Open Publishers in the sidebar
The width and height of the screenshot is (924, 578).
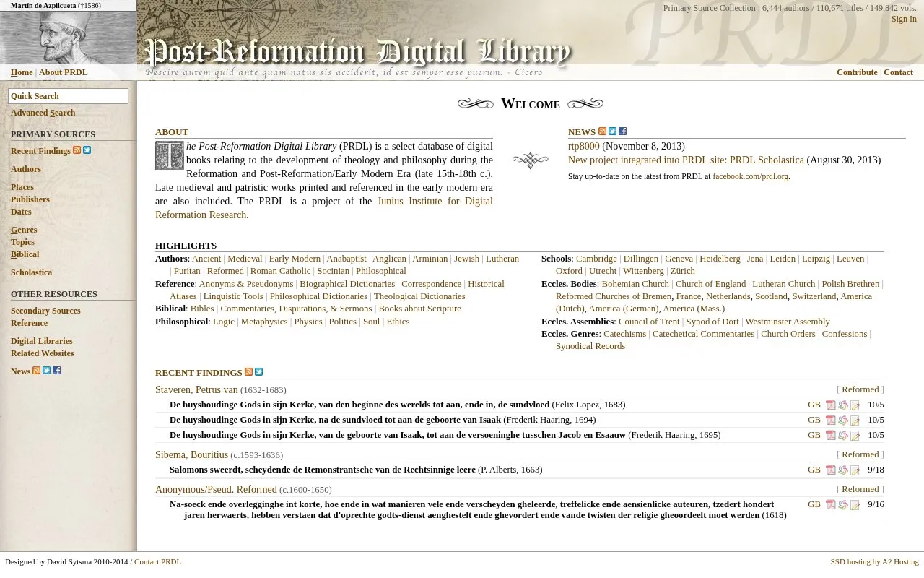point(30,199)
